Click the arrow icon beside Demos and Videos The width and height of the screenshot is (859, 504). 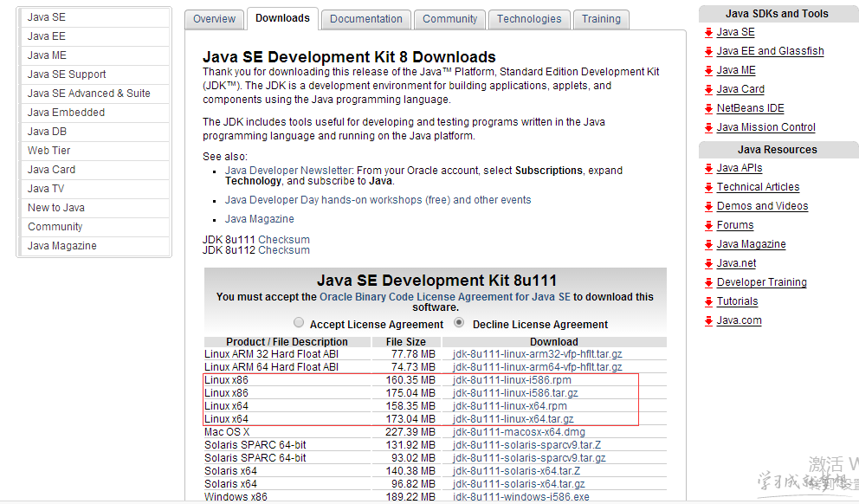click(x=708, y=206)
